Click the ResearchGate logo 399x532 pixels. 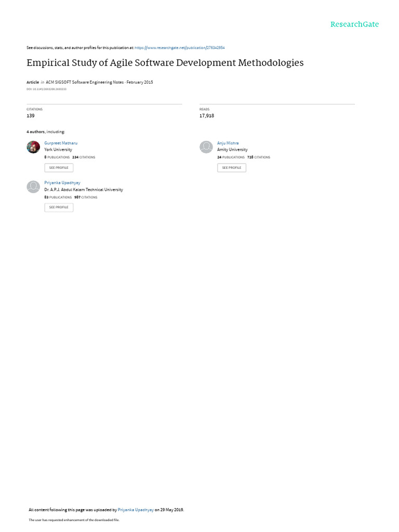point(354,24)
